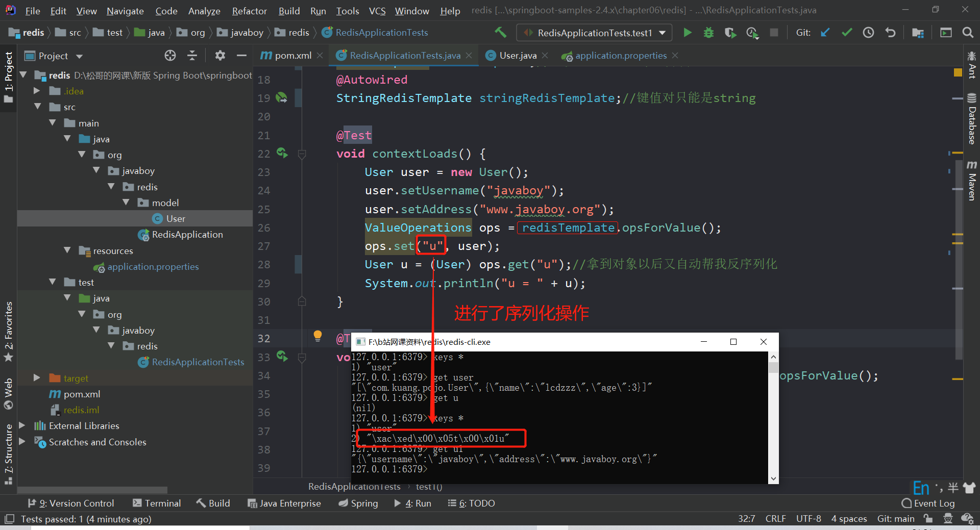Image resolution: width=980 pixels, height=530 pixels.
Task: Open the Spring tool window
Action: pos(358,503)
